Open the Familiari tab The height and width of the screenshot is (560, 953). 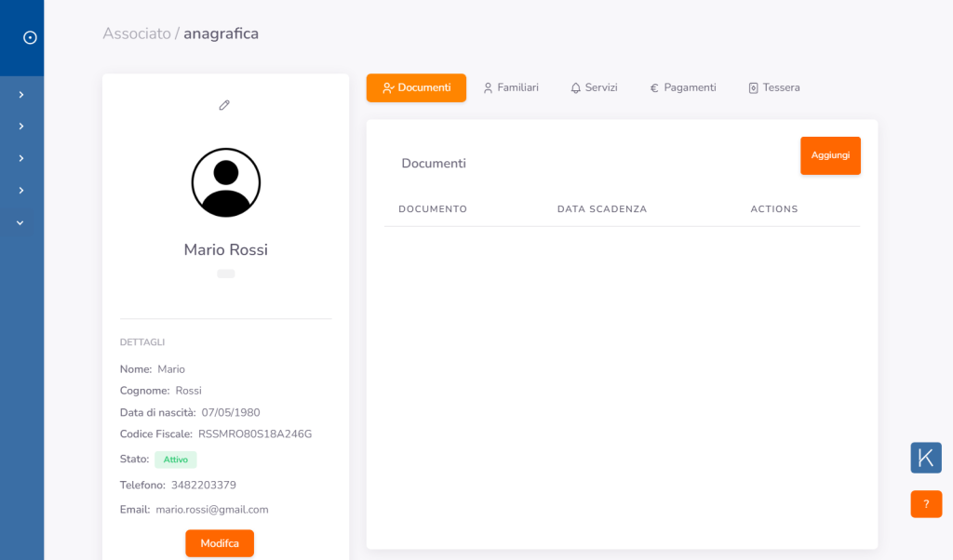(x=511, y=87)
